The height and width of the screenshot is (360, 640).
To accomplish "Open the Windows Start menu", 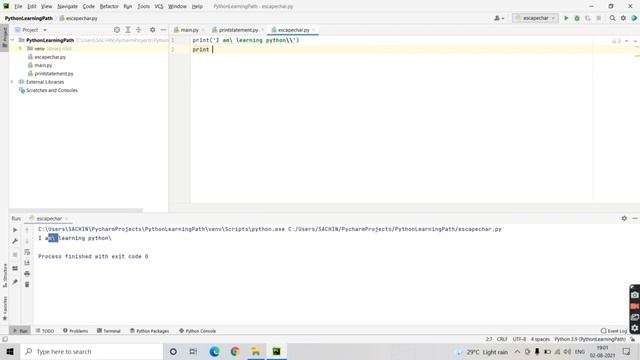I will 10,351.
